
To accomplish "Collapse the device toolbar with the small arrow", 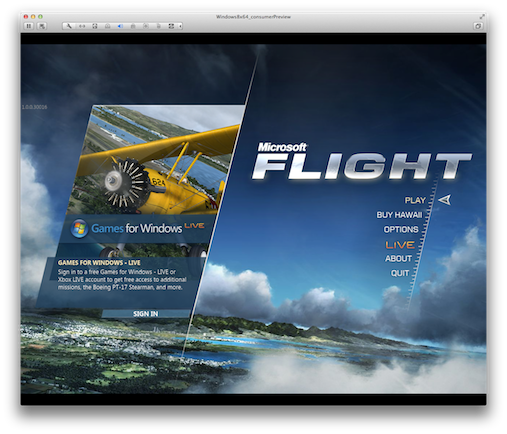I will (x=181, y=26).
